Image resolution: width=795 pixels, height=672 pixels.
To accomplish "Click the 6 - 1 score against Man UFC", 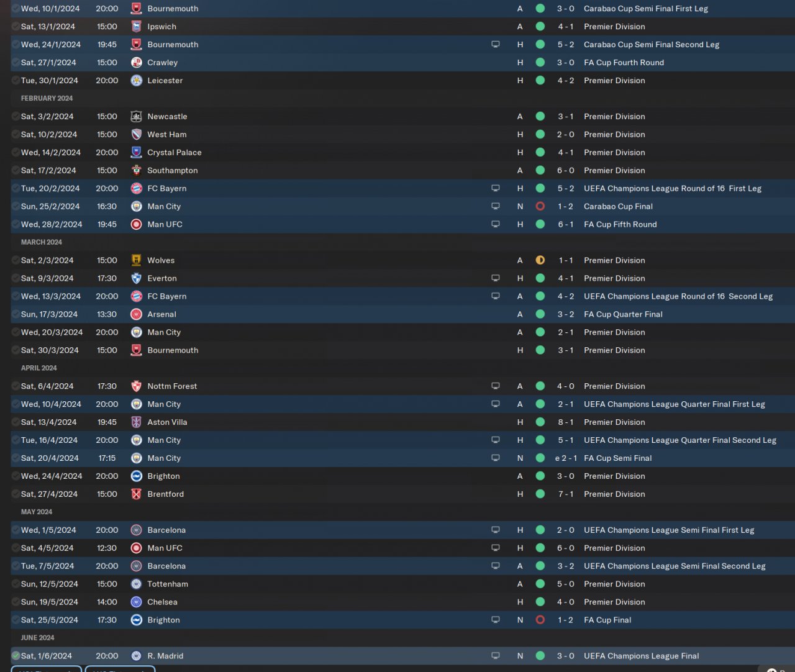I will pos(565,224).
